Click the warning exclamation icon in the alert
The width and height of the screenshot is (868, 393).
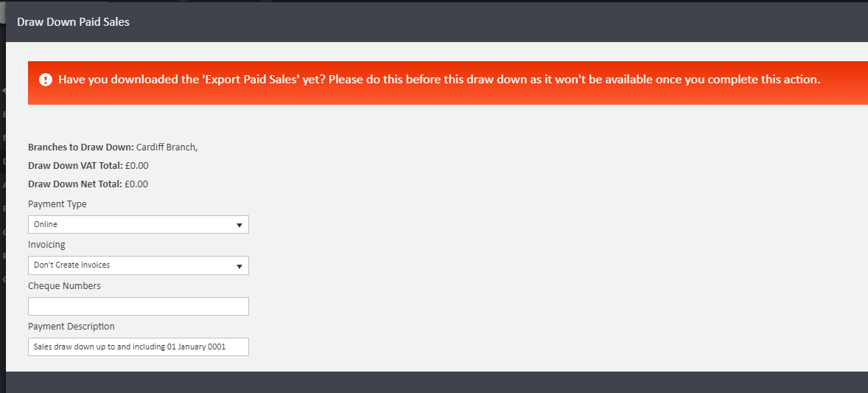tap(46, 80)
